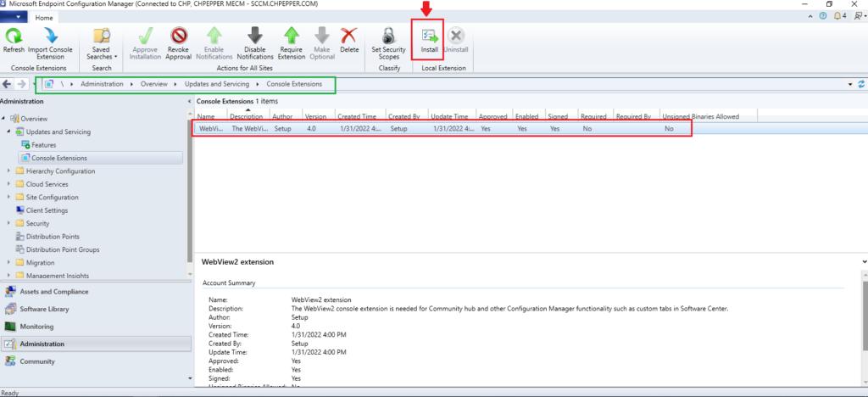Click the greyed Uninstall ribbon icon
868x397 pixels.
coord(455,36)
